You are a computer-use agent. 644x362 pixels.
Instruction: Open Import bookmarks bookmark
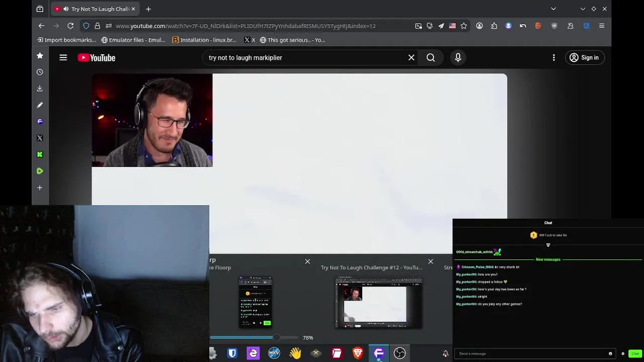pyautogui.click(x=66, y=40)
